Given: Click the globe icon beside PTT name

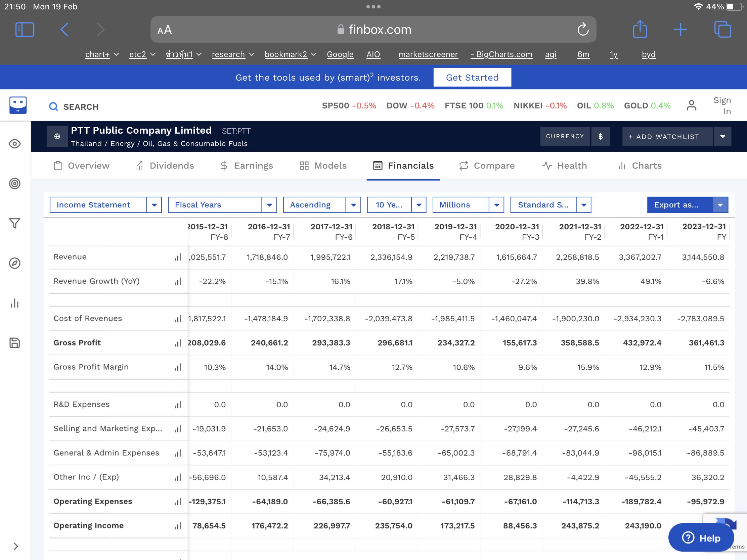Looking at the screenshot, I should 57,136.
